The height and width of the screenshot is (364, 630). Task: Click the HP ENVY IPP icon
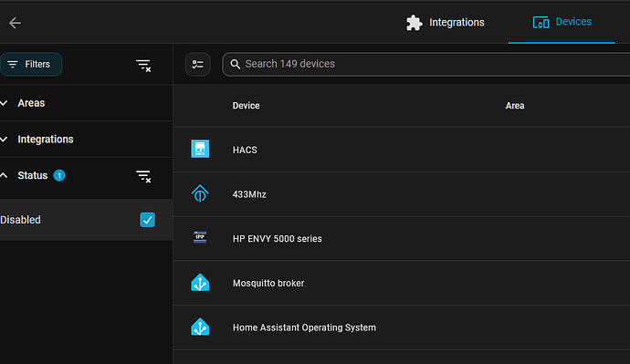click(200, 237)
